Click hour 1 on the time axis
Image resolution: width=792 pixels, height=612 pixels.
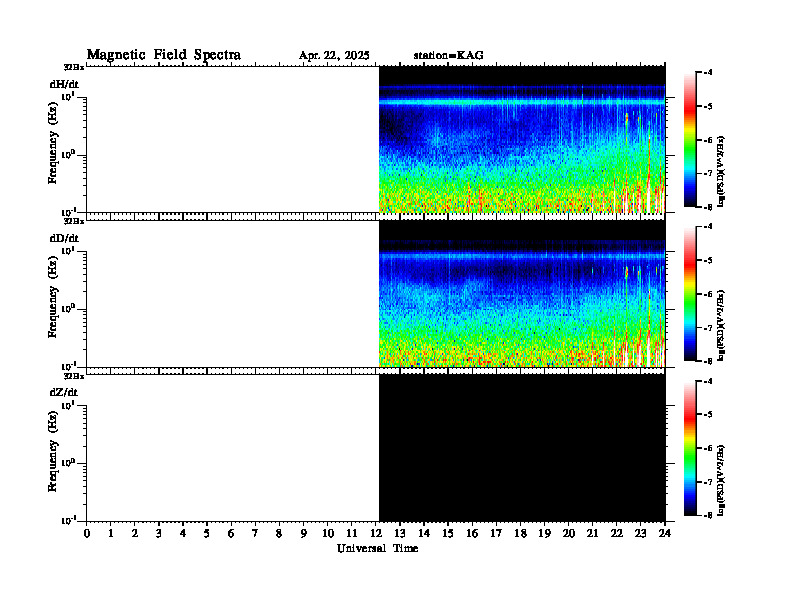[x=111, y=534]
